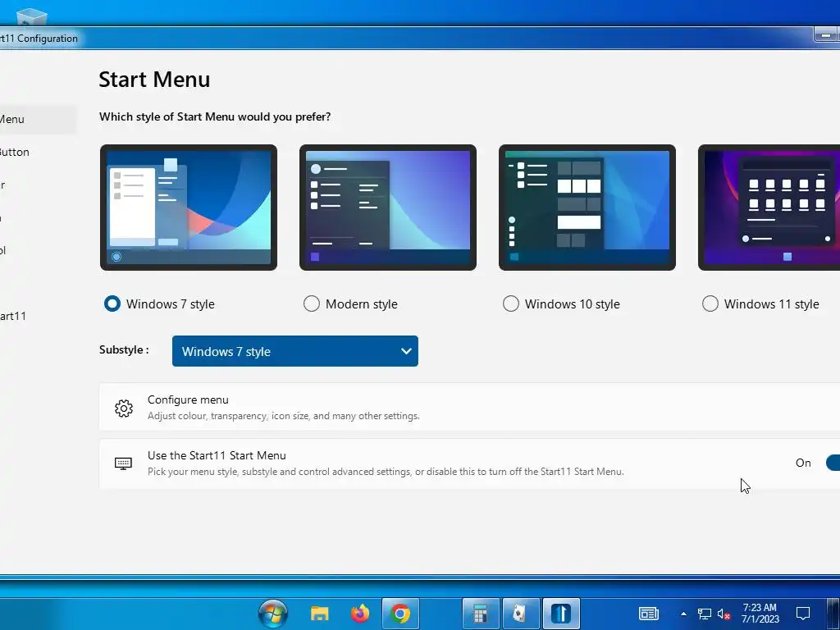Viewport: 840px width, 630px height.
Task: Open the Solitaire cards taskbar button
Action: click(x=521, y=614)
